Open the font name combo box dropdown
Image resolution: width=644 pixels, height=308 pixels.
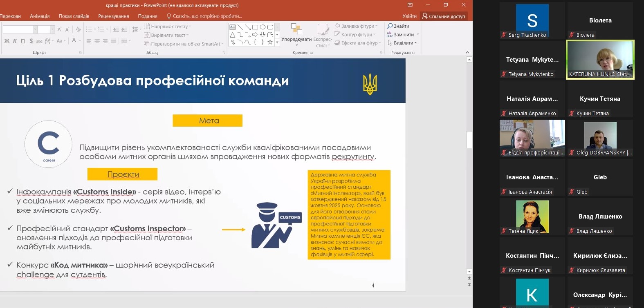(35, 29)
